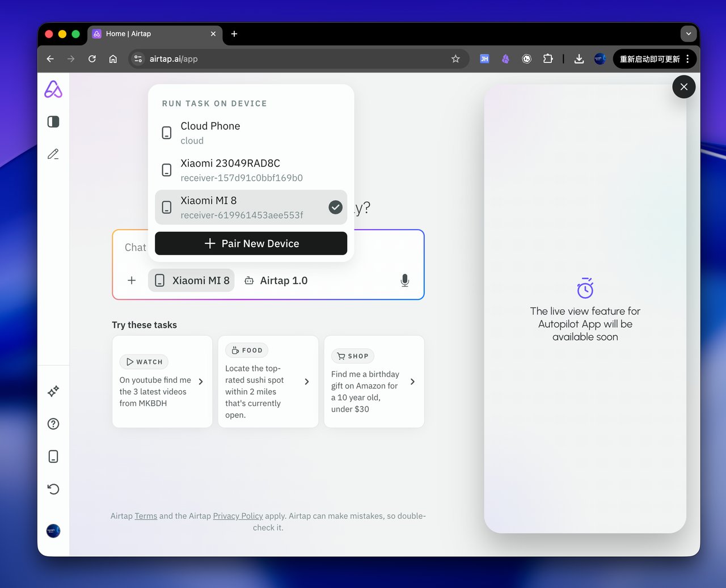Click the Pair New Device button
The width and height of the screenshot is (726, 588).
pos(251,243)
